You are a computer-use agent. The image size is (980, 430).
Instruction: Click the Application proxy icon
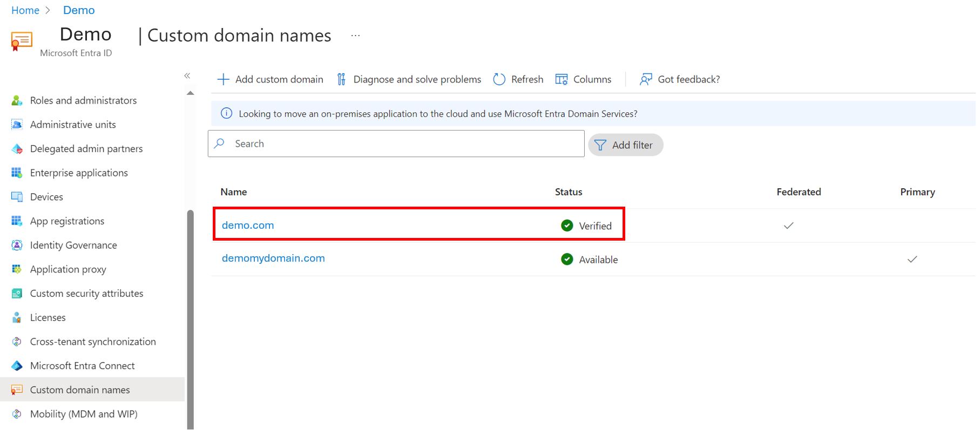(x=17, y=269)
